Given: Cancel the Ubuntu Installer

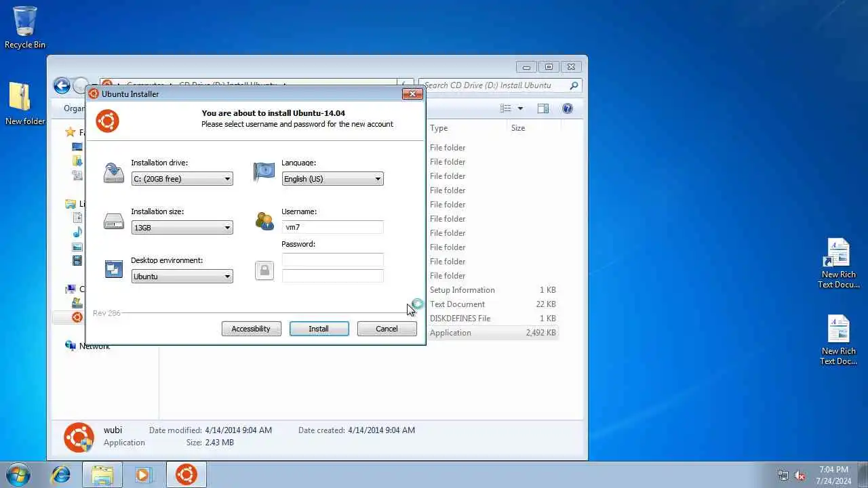Looking at the screenshot, I should click(x=387, y=329).
